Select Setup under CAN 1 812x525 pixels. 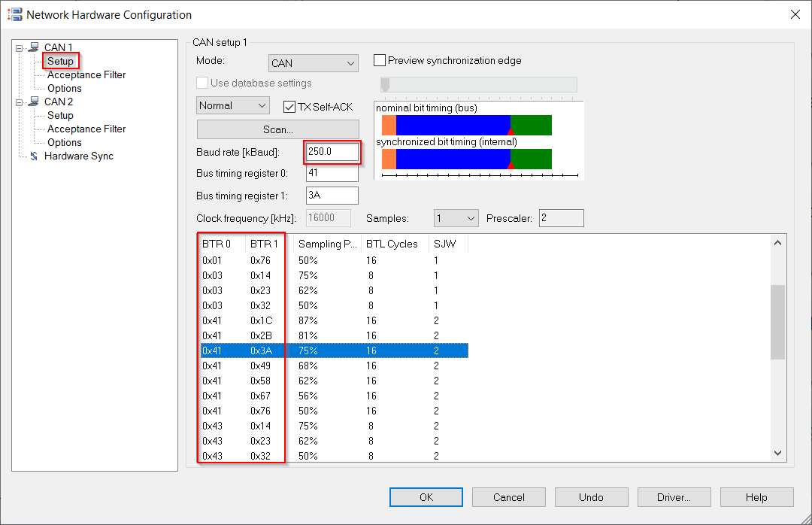[61, 61]
